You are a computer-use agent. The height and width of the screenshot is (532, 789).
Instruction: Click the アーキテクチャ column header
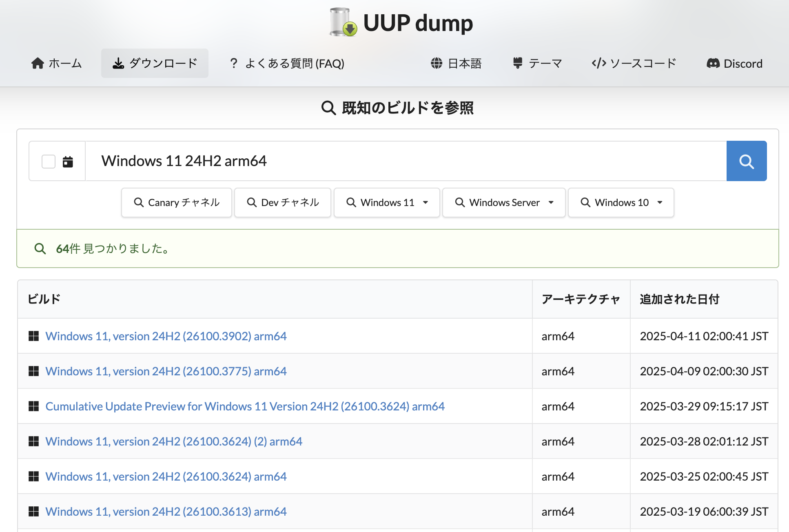tap(581, 299)
